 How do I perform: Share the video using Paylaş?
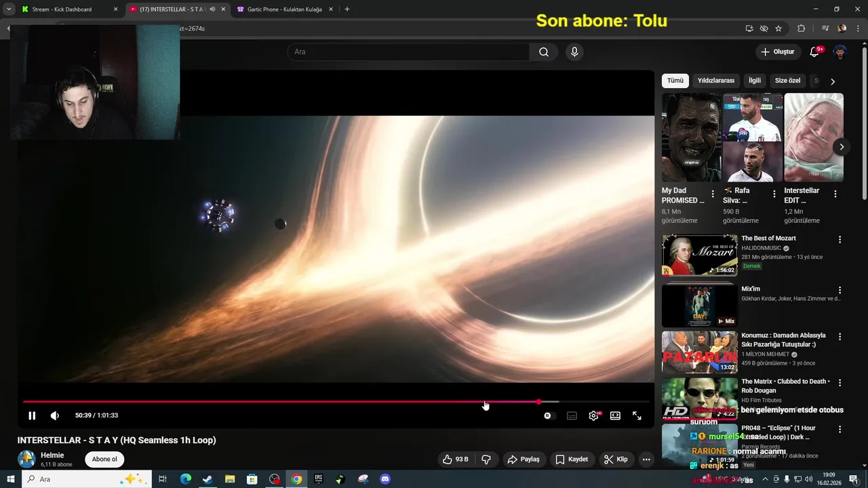point(524,460)
